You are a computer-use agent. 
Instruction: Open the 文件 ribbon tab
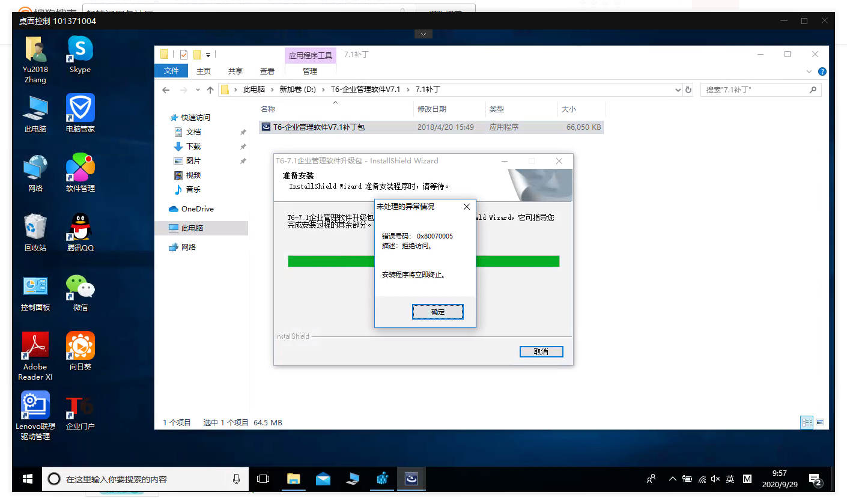click(171, 71)
